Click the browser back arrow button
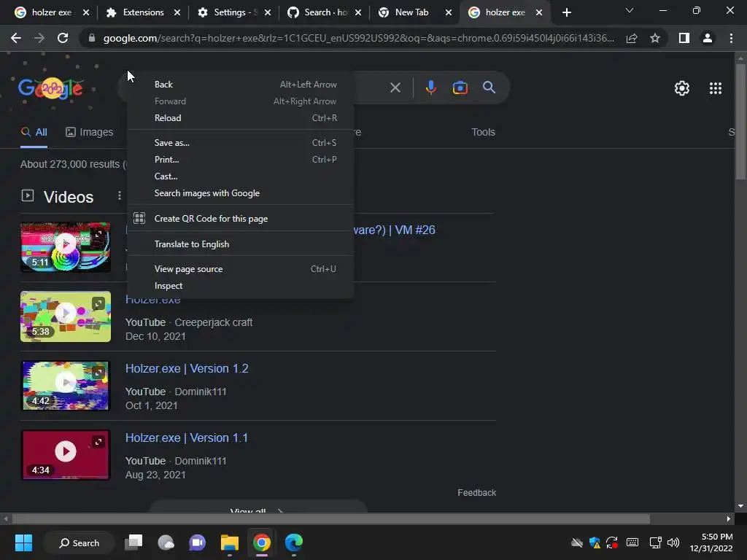 16,38
